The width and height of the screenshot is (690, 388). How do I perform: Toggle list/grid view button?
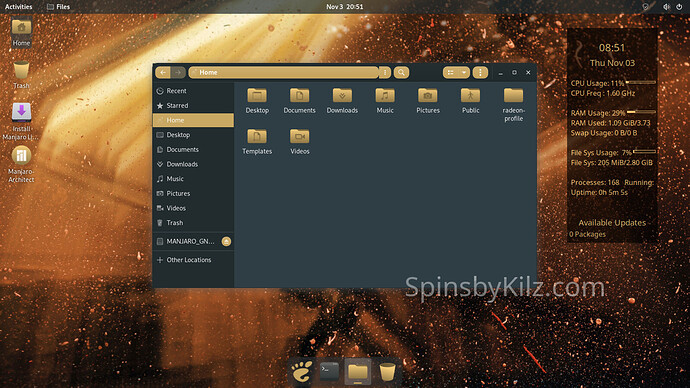(450, 72)
